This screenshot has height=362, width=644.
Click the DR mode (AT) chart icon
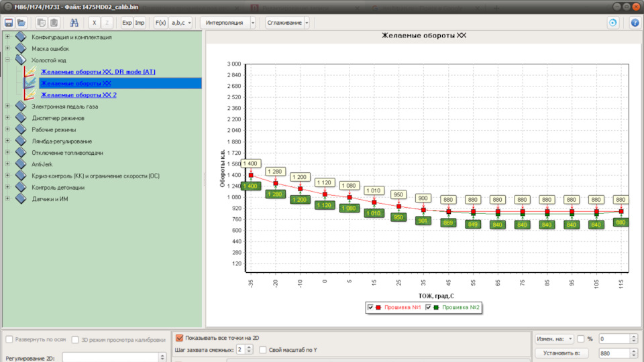pos(30,72)
